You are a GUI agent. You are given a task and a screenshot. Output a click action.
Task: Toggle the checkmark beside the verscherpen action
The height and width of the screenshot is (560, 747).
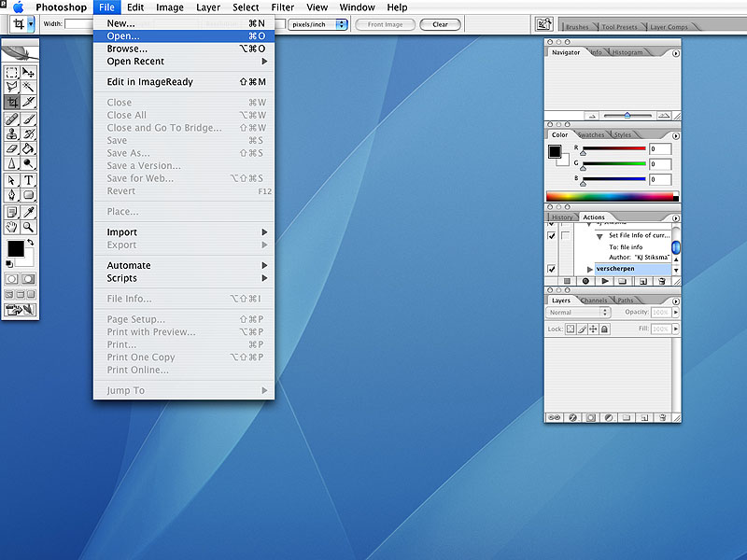[x=551, y=269]
